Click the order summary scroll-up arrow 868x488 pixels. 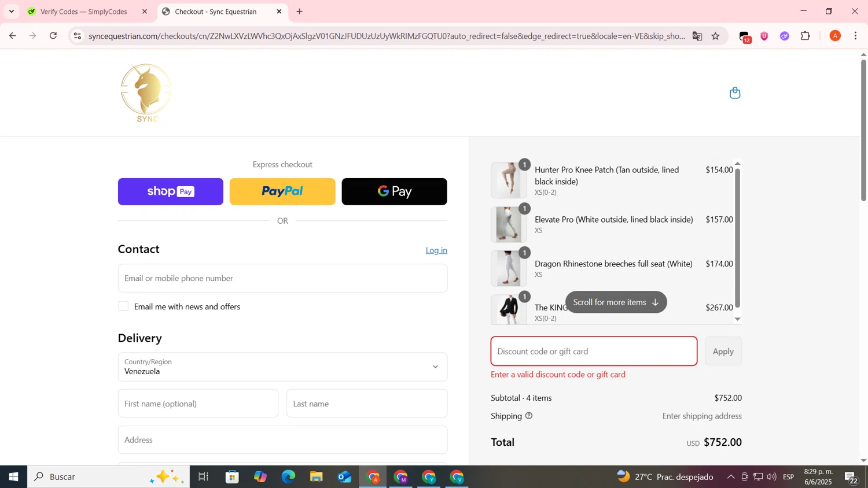click(x=738, y=164)
